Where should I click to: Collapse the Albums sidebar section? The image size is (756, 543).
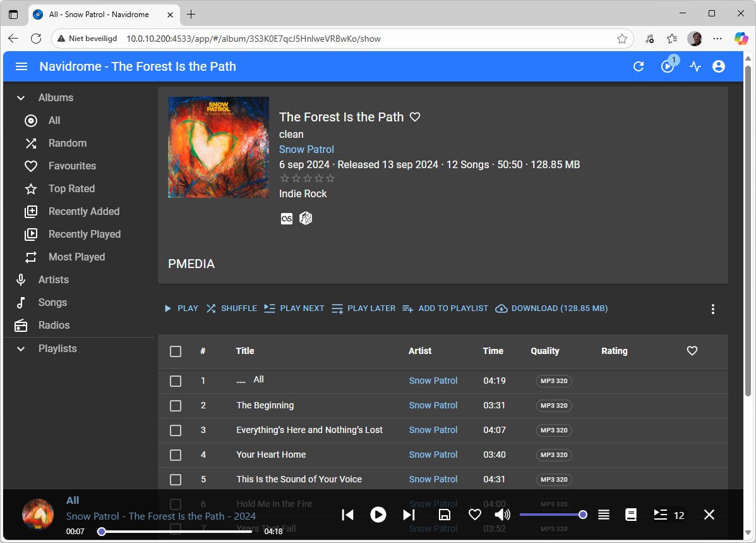[x=21, y=98]
